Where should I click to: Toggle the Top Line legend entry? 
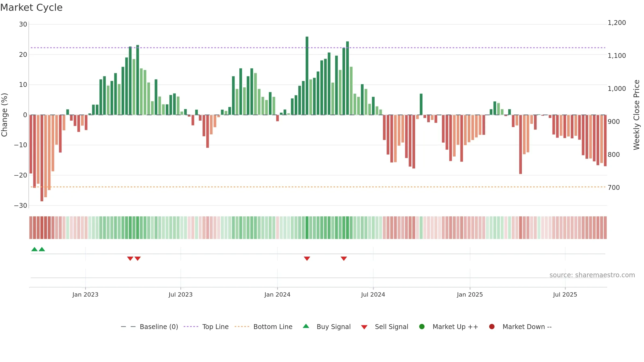click(206, 327)
